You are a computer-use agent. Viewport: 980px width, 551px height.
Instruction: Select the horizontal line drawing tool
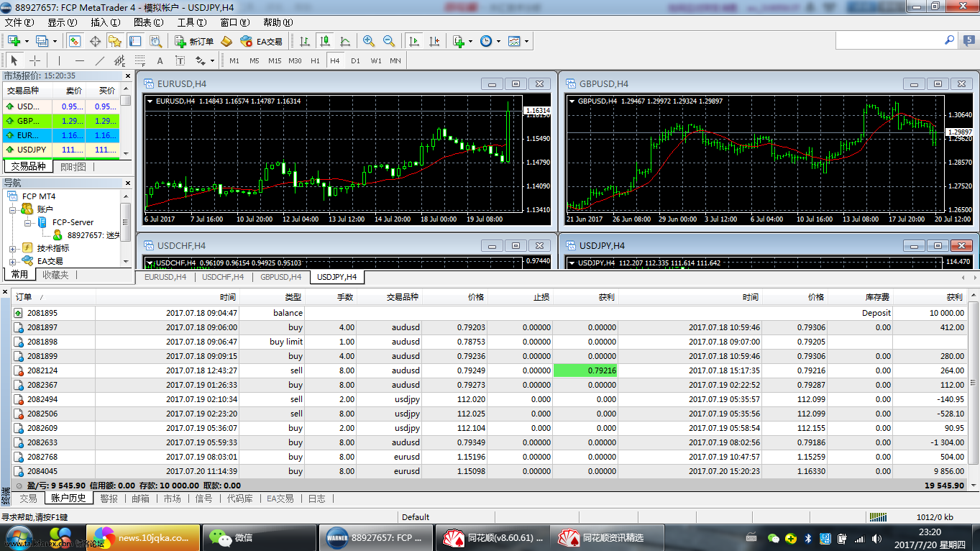(x=80, y=60)
